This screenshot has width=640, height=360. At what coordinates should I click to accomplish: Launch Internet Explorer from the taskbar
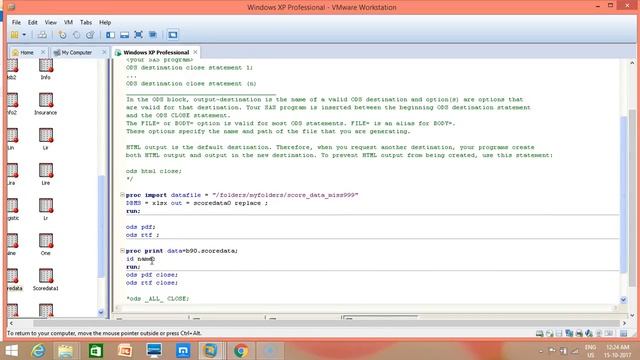tap(38, 351)
